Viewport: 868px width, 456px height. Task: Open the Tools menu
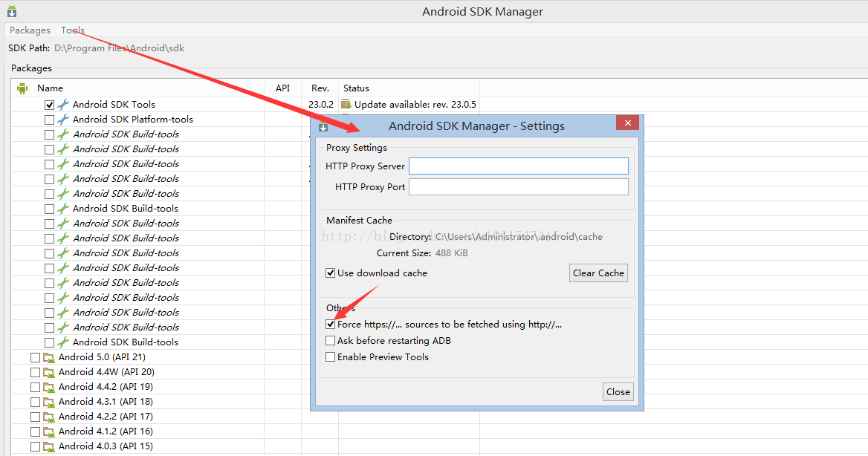coord(73,30)
